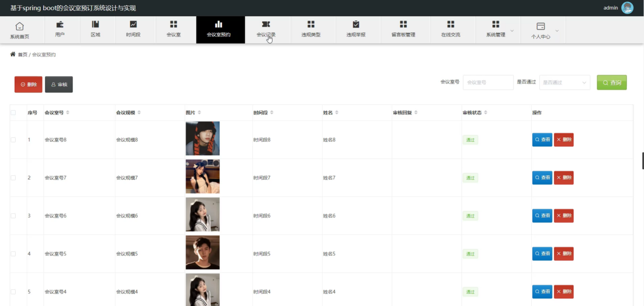The width and height of the screenshot is (644, 306).
Task: View details for 会议室号7 row
Action: (542, 178)
